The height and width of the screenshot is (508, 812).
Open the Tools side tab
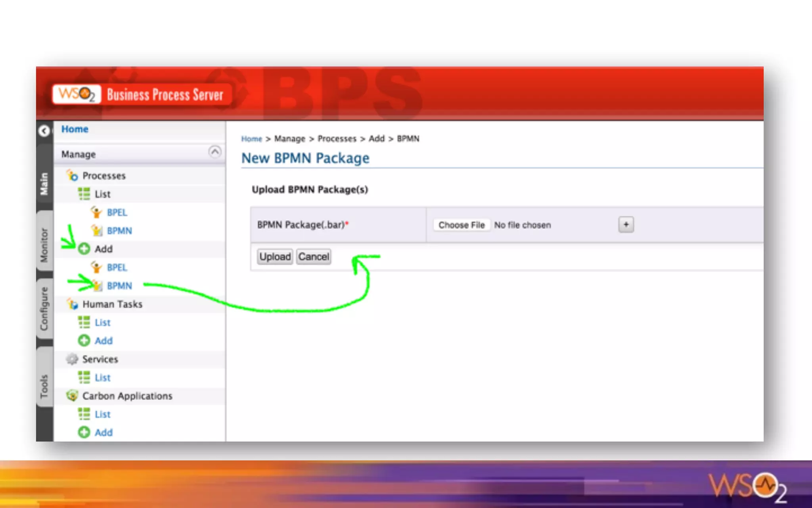[44, 386]
